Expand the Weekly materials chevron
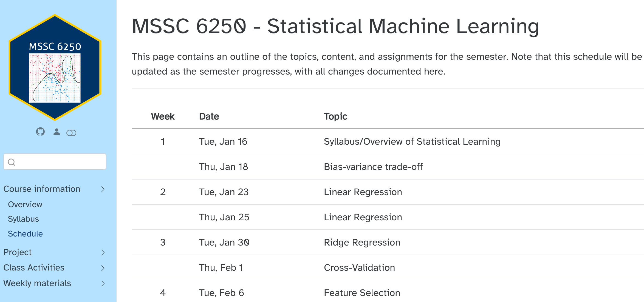 point(103,283)
